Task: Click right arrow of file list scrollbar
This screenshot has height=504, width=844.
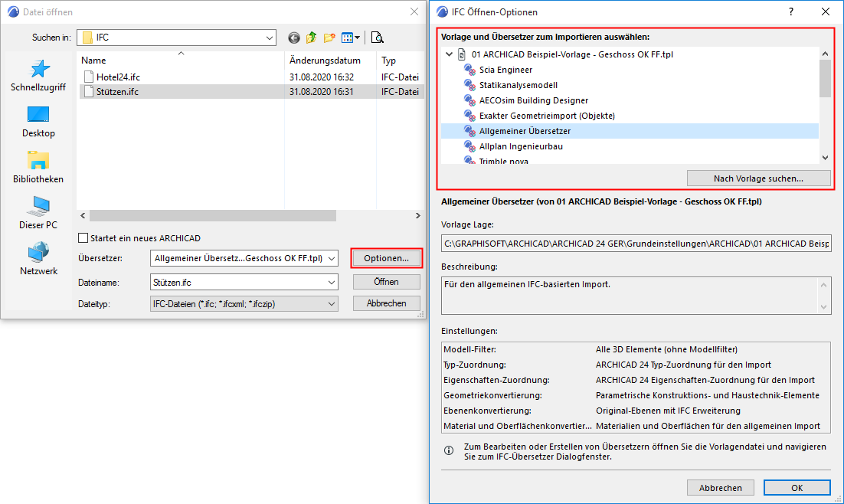Action: click(x=417, y=216)
